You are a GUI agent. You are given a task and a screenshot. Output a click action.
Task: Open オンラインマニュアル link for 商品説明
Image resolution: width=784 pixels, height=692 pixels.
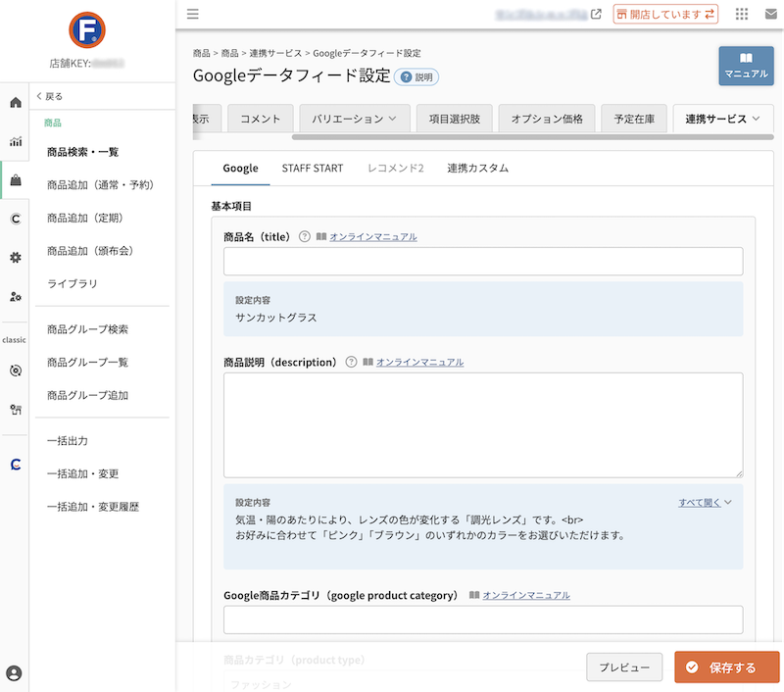tap(419, 362)
